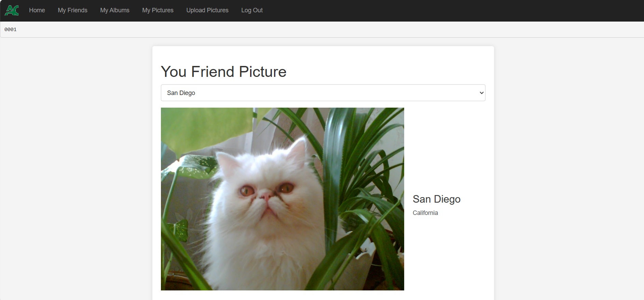The height and width of the screenshot is (300, 644).
Task: Open the My Friends page
Action: [x=72, y=10]
